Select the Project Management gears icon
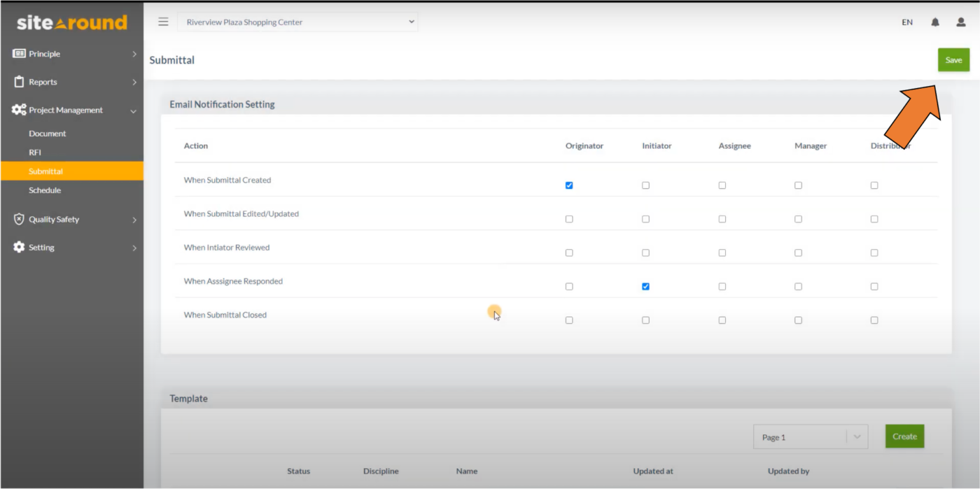Screen dimensions: 980x489 click(x=19, y=110)
